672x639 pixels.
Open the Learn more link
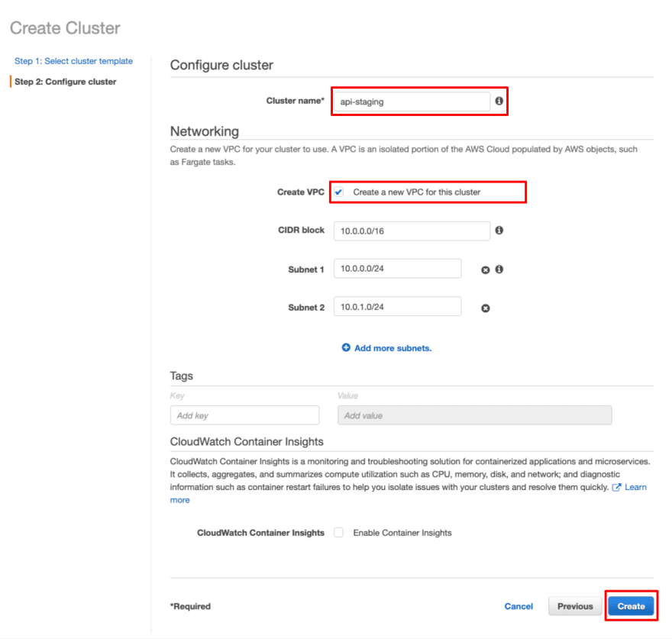point(635,487)
